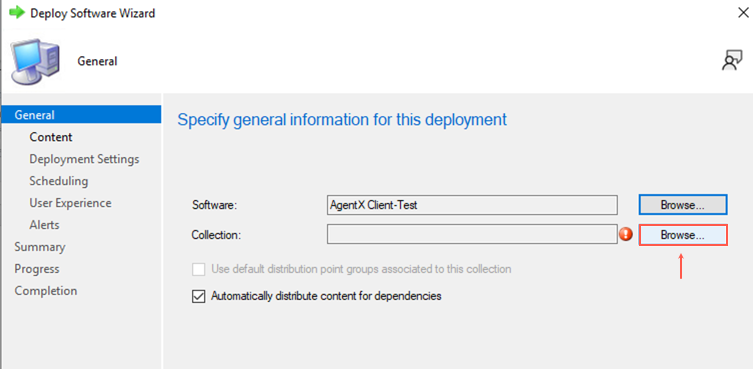Image resolution: width=753 pixels, height=369 pixels.
Task: Click the Deploy Software Wizard title text
Action: click(93, 13)
